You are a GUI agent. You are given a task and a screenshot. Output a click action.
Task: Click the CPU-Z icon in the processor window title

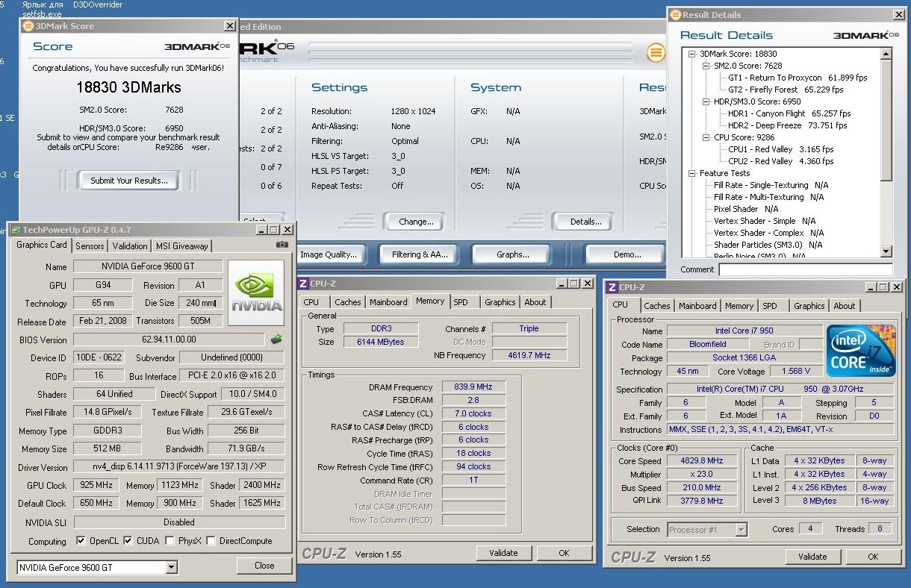(x=612, y=287)
